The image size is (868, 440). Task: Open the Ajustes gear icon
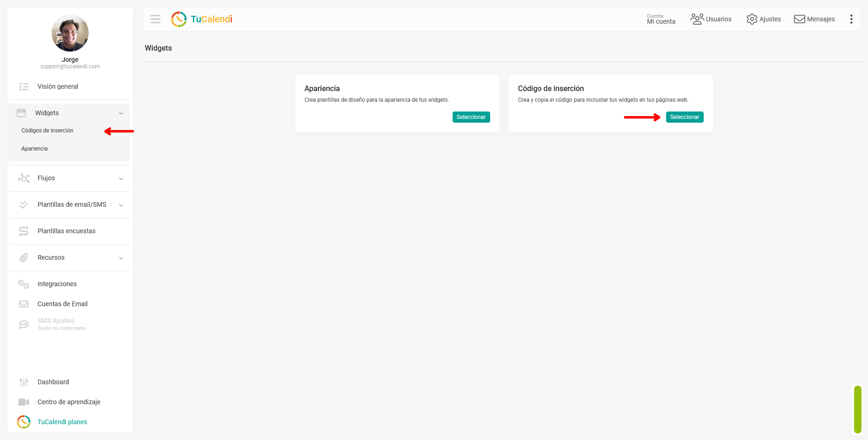click(752, 19)
